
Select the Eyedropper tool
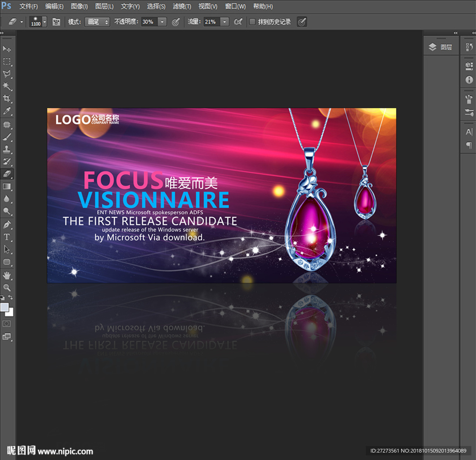coord(7,111)
